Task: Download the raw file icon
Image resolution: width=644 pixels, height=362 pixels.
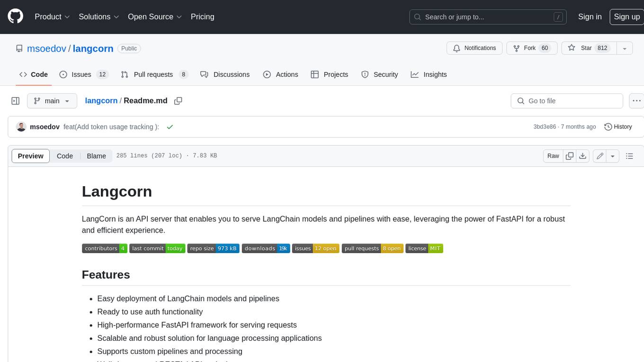Action: (583, 156)
